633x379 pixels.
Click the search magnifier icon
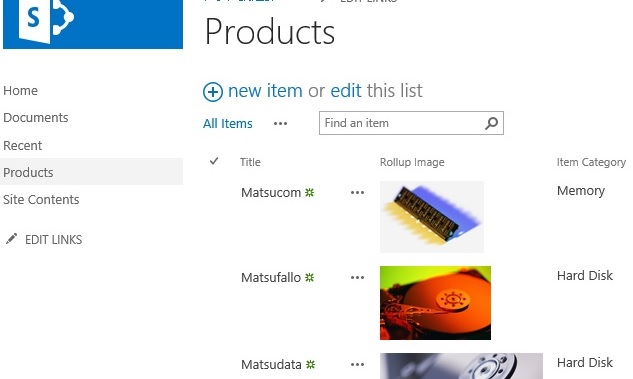click(491, 123)
